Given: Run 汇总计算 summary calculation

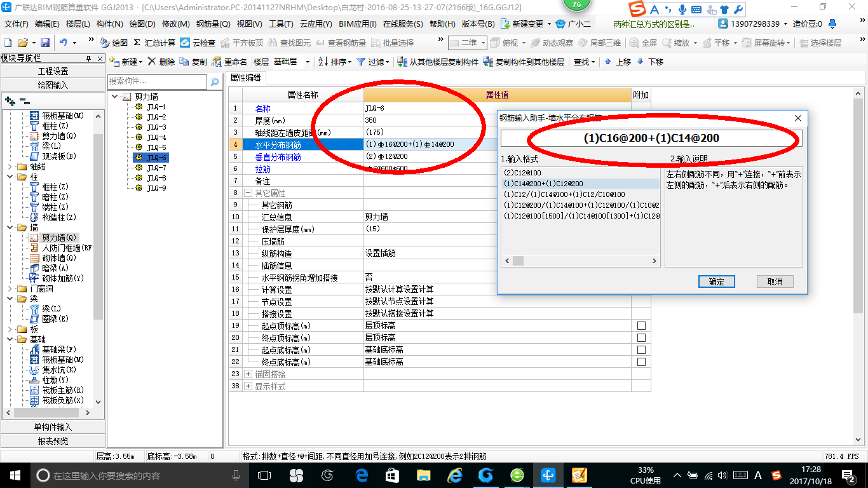Looking at the screenshot, I should 154,43.
